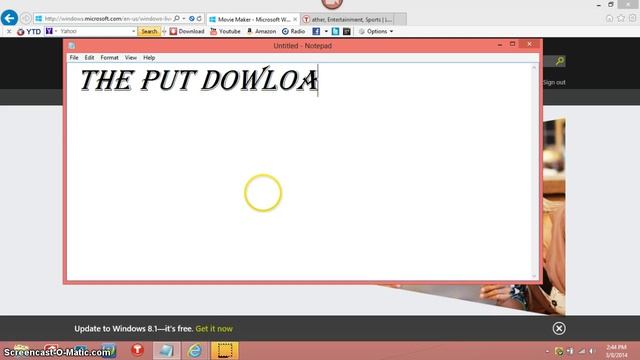
Task: Go back in Internet Explorer
Action: pos(9,18)
